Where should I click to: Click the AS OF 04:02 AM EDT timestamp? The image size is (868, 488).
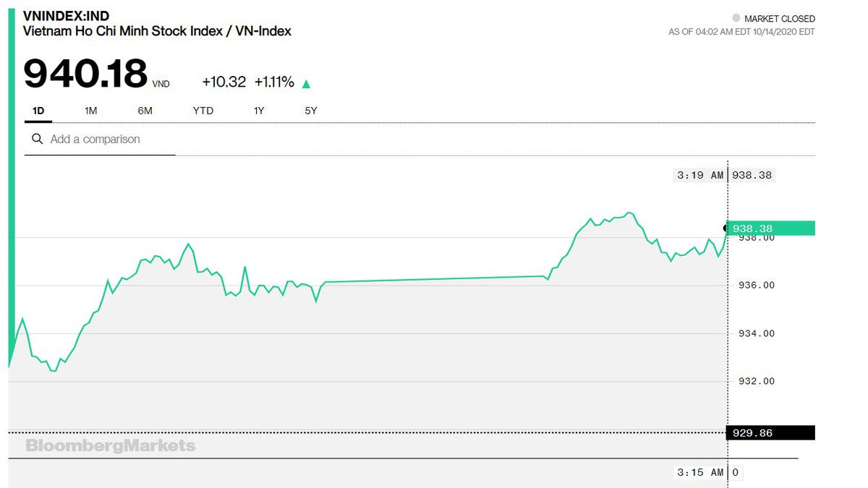pos(741,32)
